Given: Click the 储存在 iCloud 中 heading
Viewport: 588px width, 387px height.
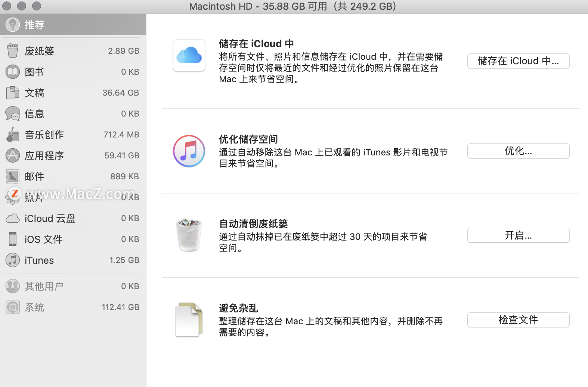Looking at the screenshot, I should tap(256, 44).
